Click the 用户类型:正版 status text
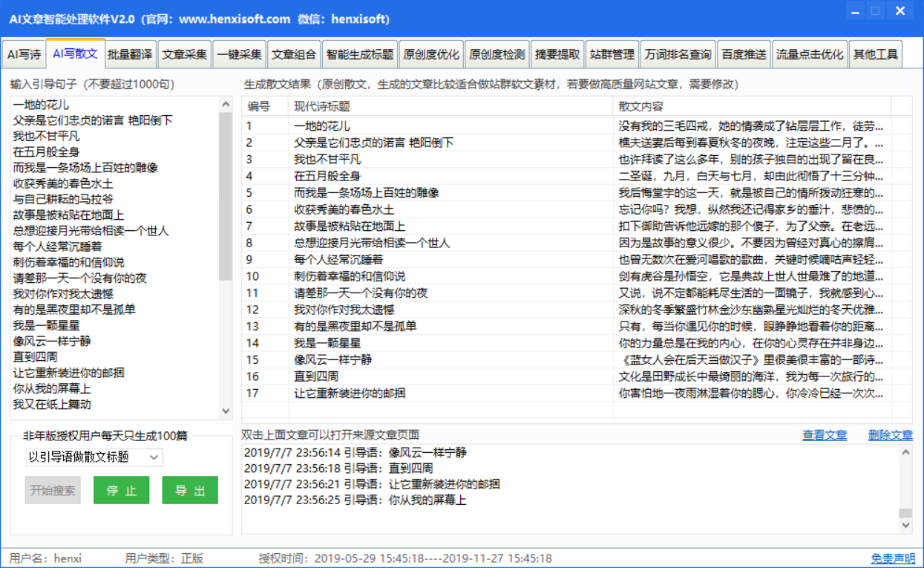 [x=165, y=558]
